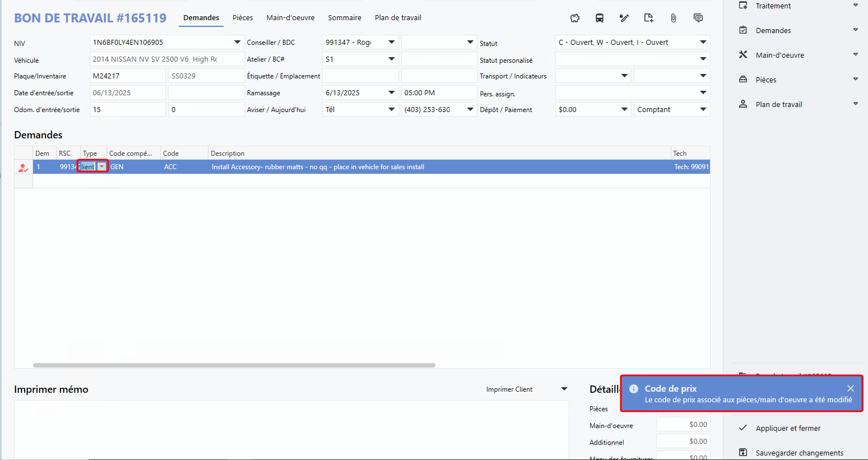Click Appliquer et fermer
Screen dimensions: 868x460
(787, 428)
